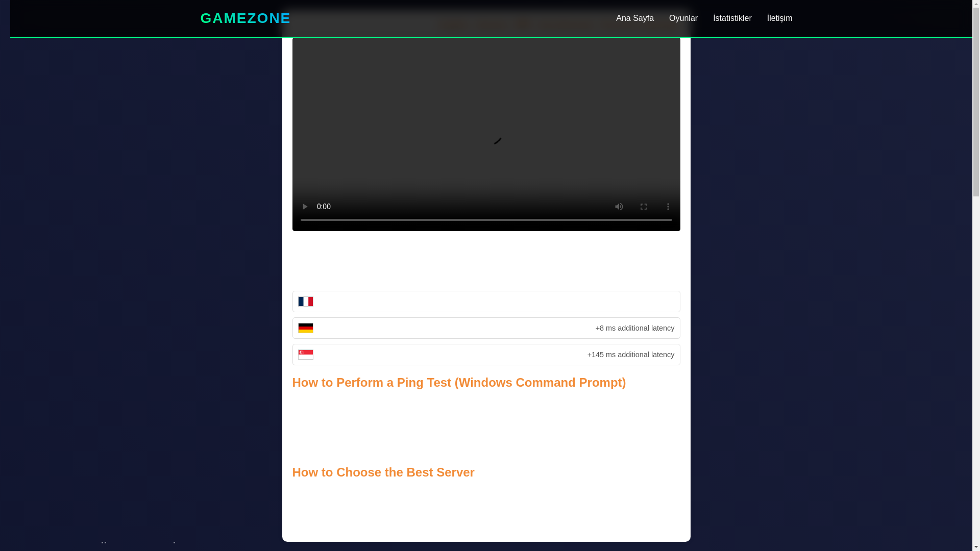Click the Germany flag icon
Screen dimensions: 980x551
[305, 328]
